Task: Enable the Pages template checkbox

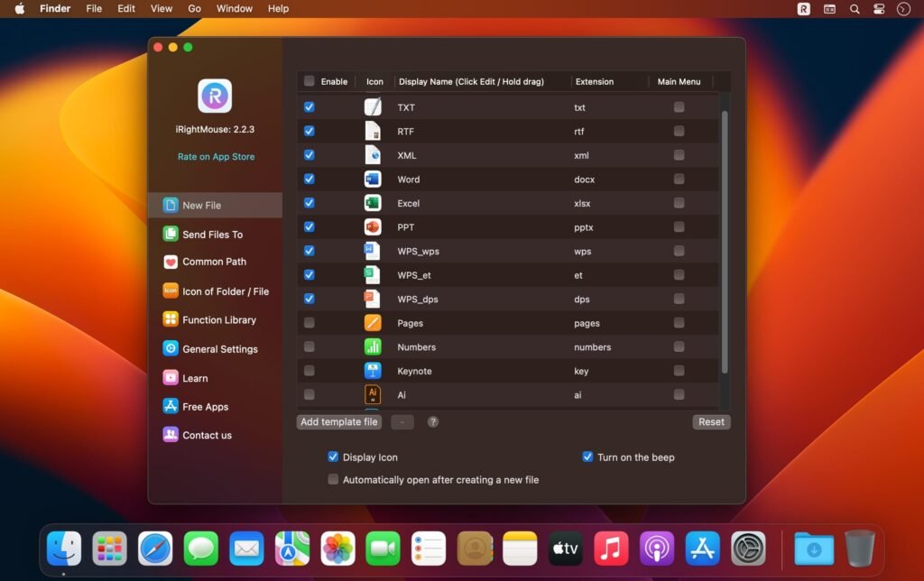Action: coord(310,322)
